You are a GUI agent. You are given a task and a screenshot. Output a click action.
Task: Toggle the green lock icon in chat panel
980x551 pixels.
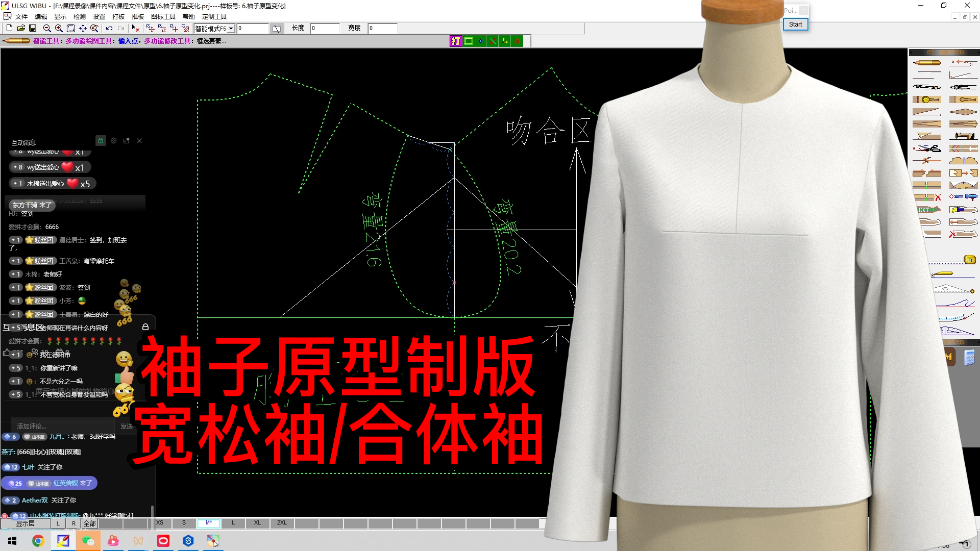pyautogui.click(x=101, y=141)
